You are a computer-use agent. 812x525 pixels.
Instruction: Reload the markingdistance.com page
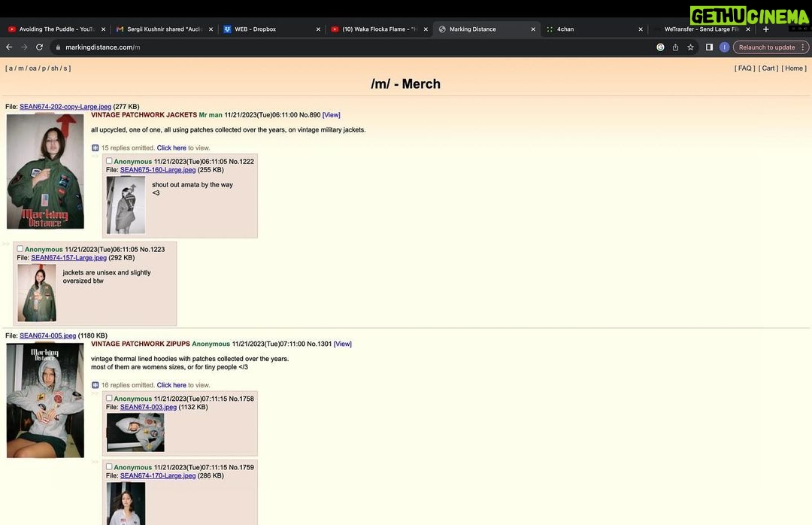pos(39,47)
